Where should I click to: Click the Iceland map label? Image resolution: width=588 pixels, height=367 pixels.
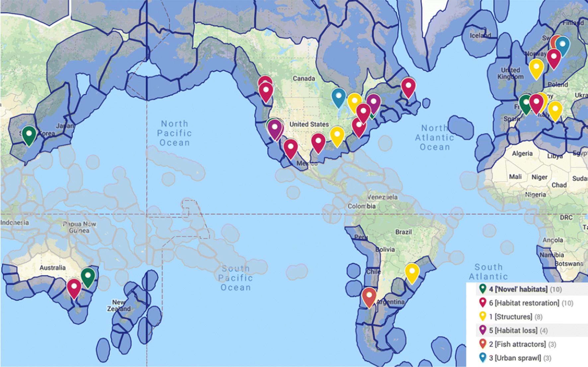click(x=480, y=35)
